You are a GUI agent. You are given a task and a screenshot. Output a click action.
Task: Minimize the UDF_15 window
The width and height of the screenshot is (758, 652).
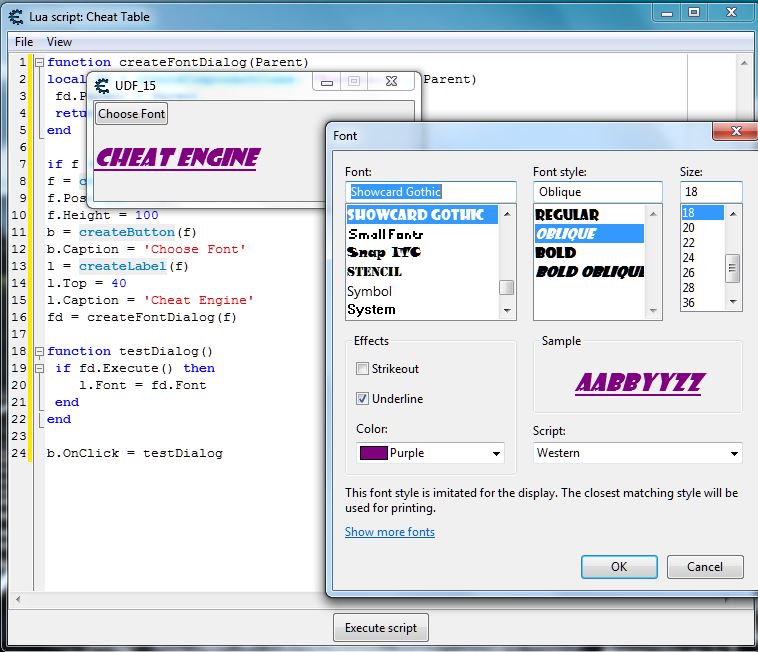coord(327,82)
